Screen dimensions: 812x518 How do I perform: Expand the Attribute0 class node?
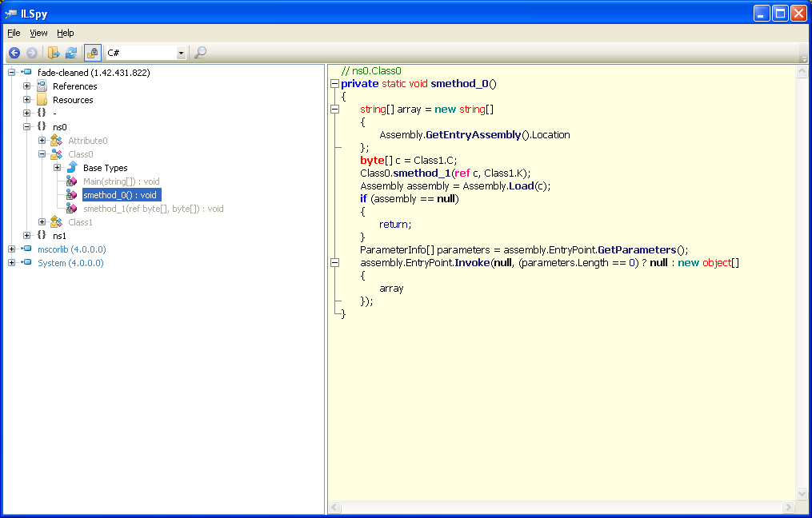click(42, 140)
